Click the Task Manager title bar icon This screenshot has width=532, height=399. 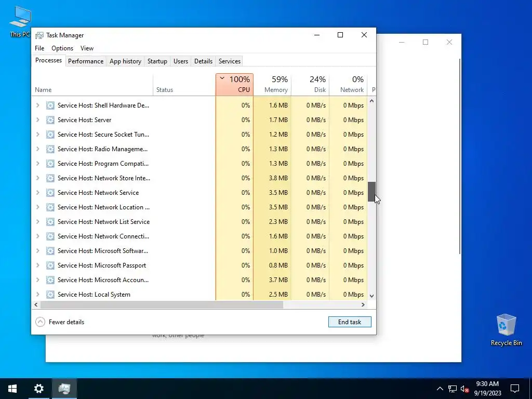[x=39, y=35]
